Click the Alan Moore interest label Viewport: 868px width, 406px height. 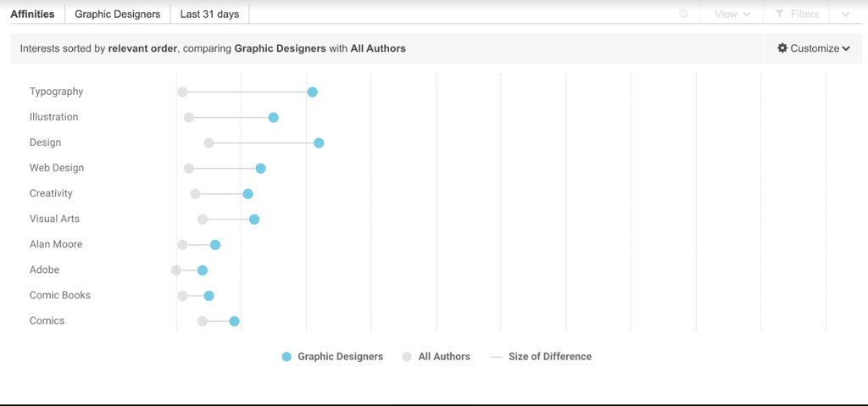coord(56,244)
